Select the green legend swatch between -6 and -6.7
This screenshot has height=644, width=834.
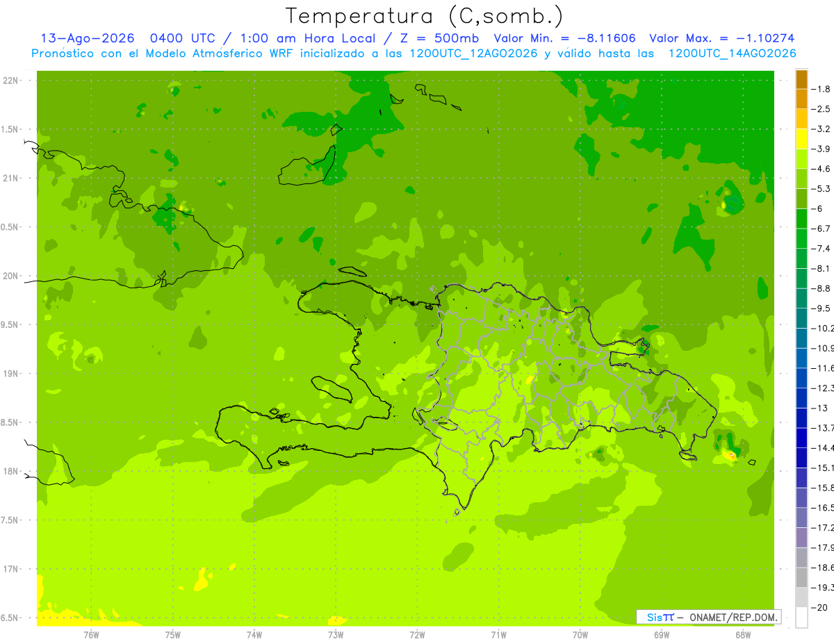(x=801, y=218)
